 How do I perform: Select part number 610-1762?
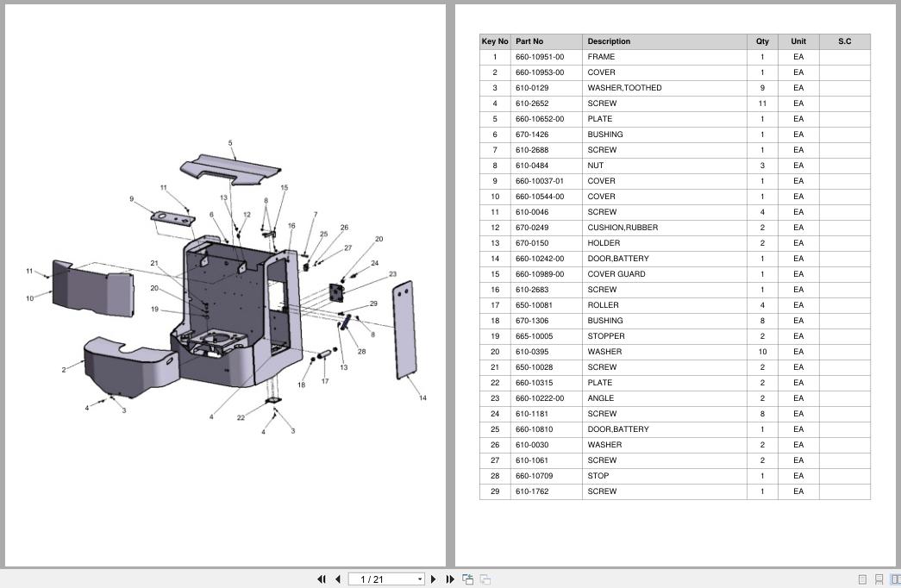[x=531, y=491]
